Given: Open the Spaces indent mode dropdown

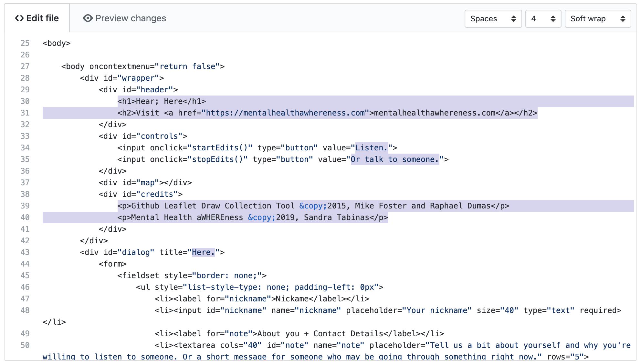Looking at the screenshot, I should 493,19.
